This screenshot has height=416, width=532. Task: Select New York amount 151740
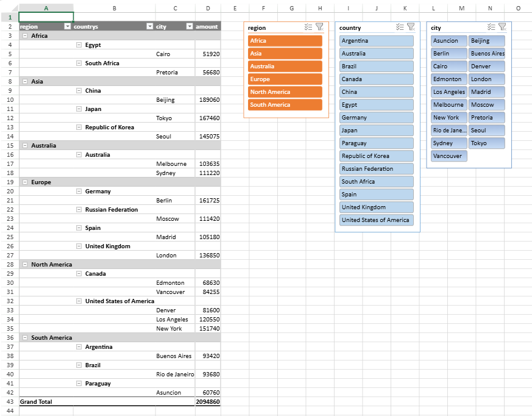208,328
